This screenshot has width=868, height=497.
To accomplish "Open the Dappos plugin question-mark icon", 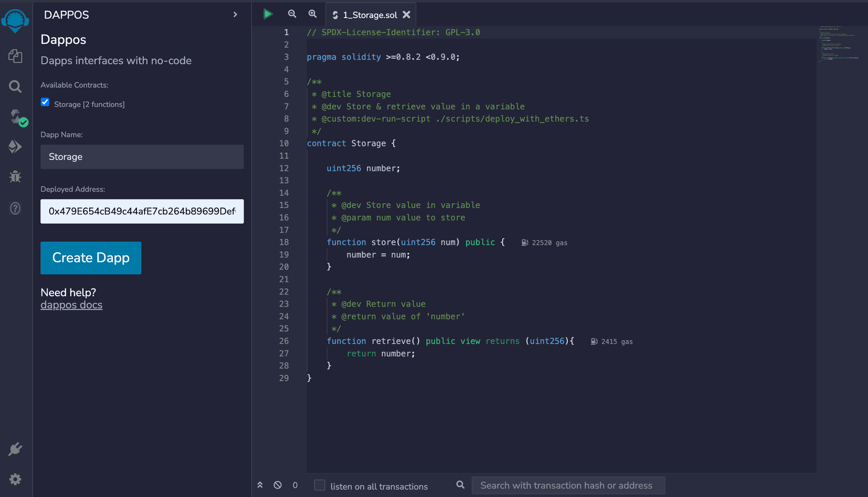I will 15,208.
